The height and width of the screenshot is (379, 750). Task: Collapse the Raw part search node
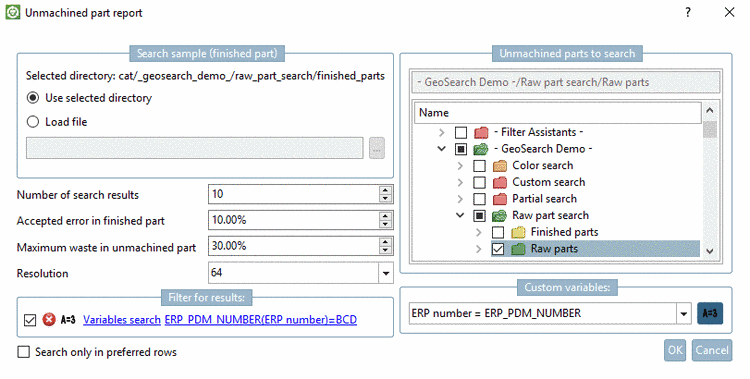(460, 215)
